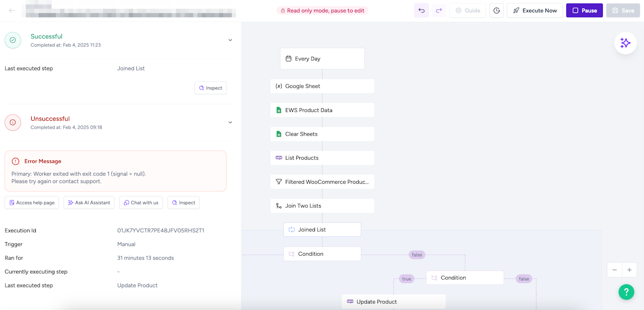Image resolution: width=644 pixels, height=310 pixels.
Task: Open Access help page link
Action: (32, 202)
